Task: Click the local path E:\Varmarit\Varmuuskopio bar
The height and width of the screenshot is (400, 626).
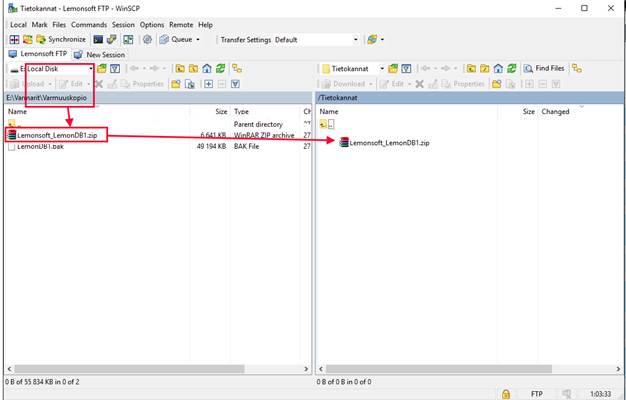Action: click(x=158, y=98)
